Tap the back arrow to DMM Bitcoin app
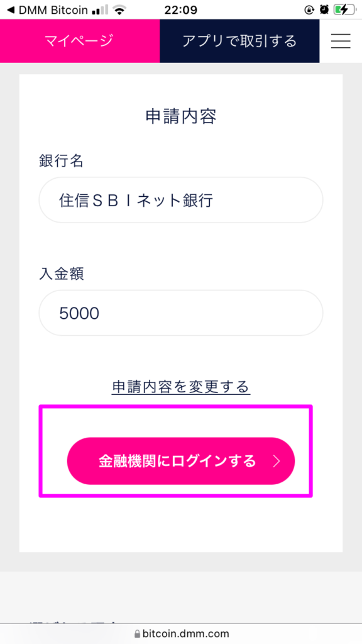Image resolution: width=362 pixels, height=644 pixels. pos(11,9)
